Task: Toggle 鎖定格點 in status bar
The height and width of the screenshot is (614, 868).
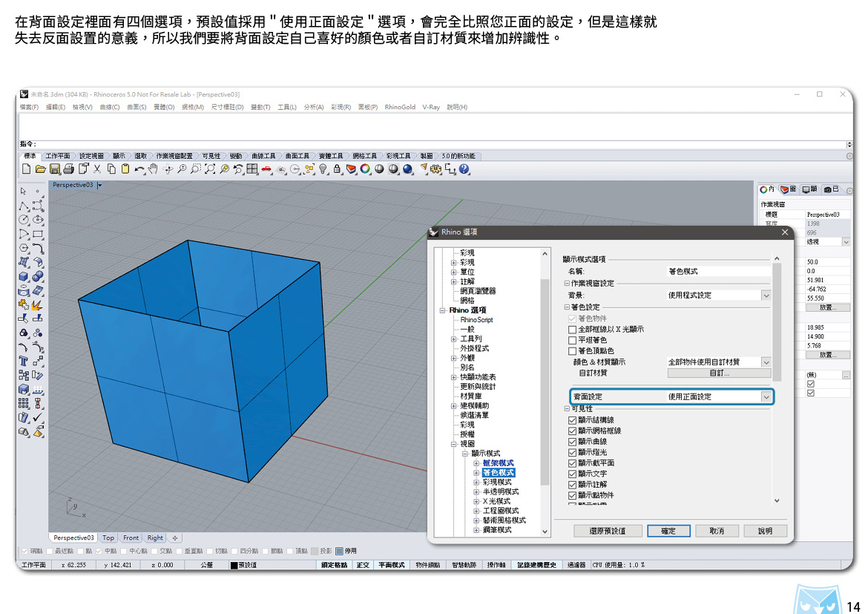Action: [334, 565]
